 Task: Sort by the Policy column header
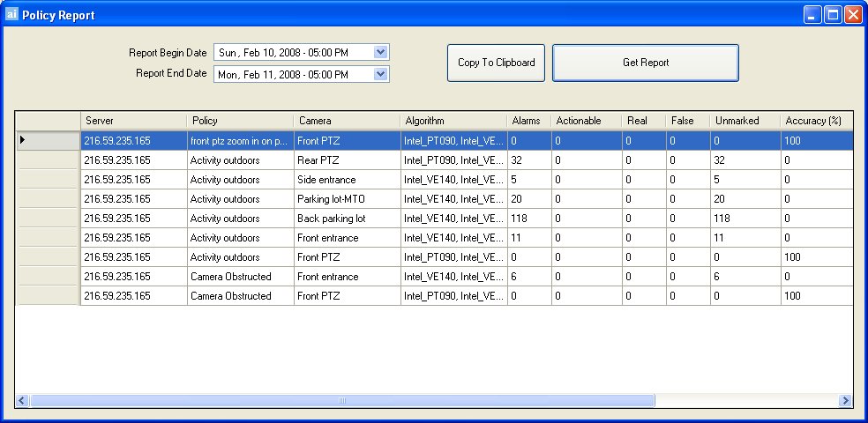[239, 121]
